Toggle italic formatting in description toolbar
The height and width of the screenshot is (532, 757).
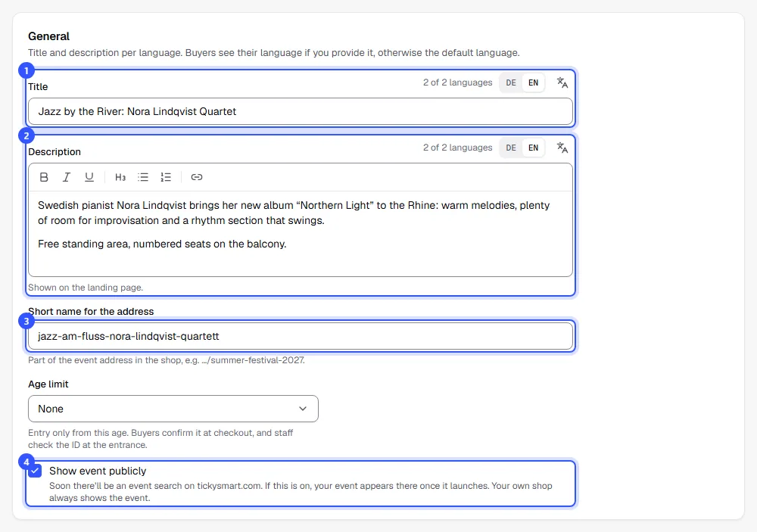66,177
